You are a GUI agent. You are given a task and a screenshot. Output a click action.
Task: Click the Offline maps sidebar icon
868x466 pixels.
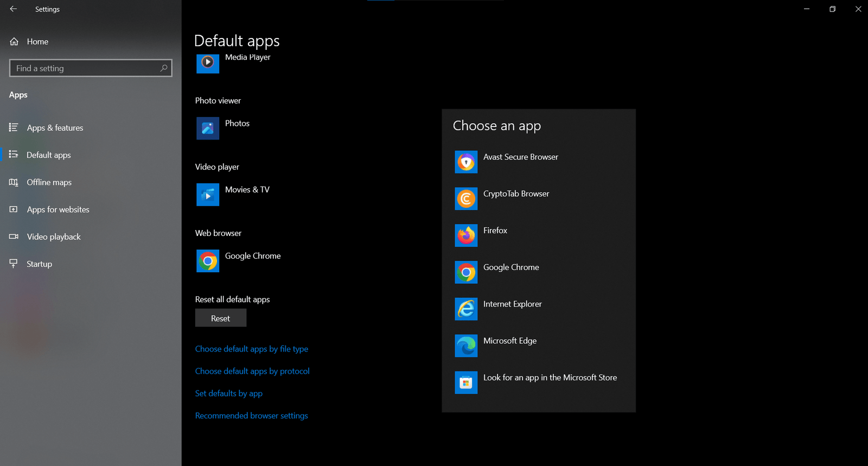point(14,182)
